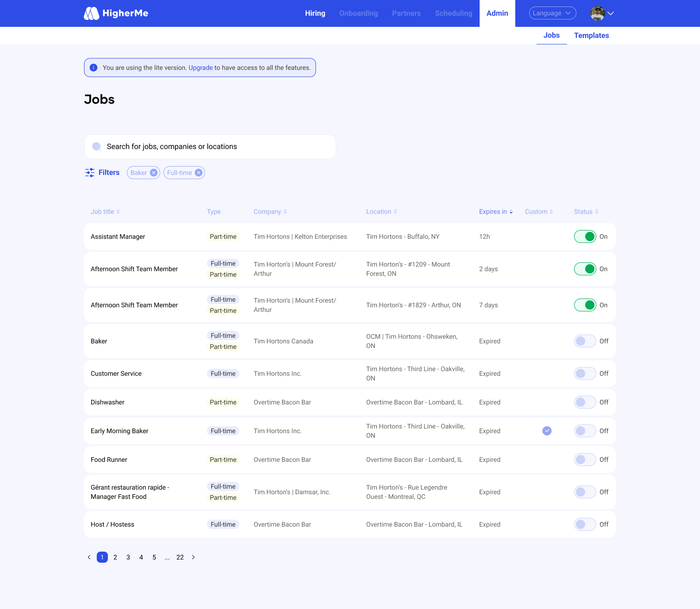Click Tim Horton's | Damsar, Inc. company
700x609 pixels.
coord(292,492)
